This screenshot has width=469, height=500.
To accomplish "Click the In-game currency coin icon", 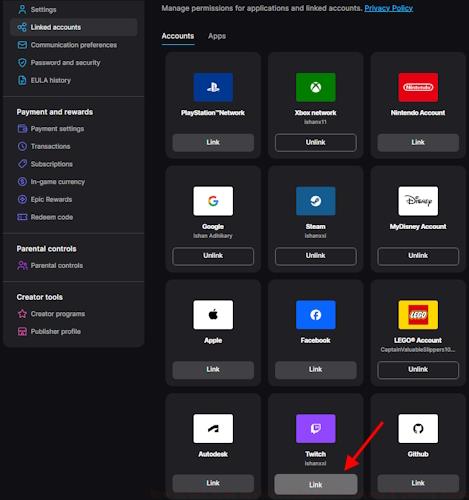I will pyautogui.click(x=22, y=181).
